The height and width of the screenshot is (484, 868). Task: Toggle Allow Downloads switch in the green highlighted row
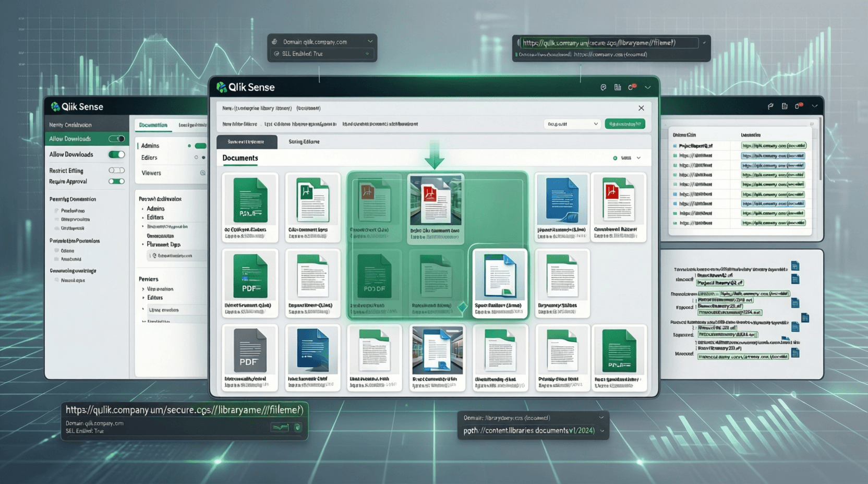coord(117,139)
